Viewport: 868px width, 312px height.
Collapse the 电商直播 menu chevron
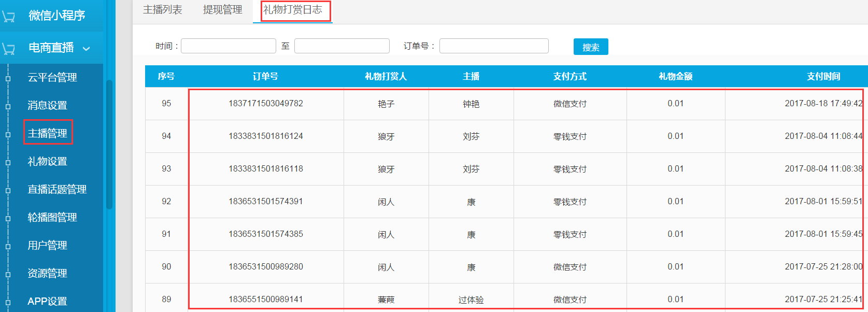tap(86, 49)
